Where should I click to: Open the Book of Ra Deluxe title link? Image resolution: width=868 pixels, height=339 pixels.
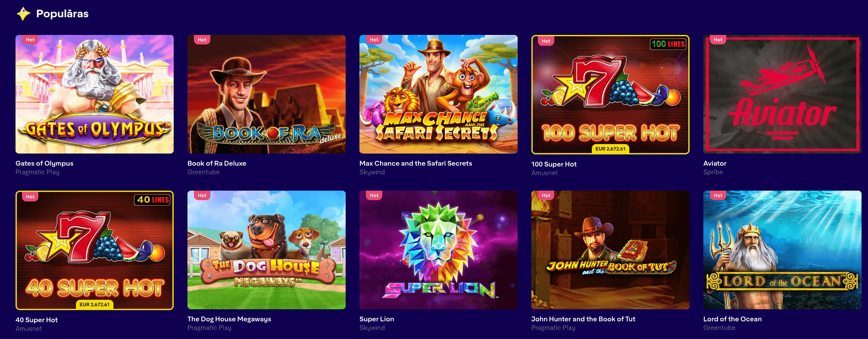217,163
